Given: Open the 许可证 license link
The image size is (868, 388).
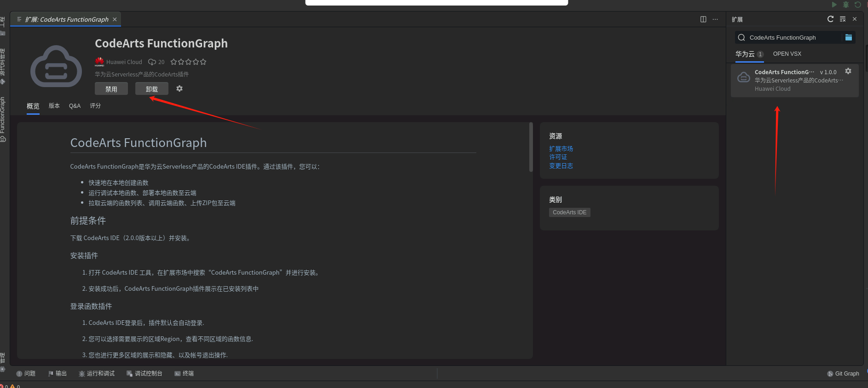Looking at the screenshot, I should 558,157.
